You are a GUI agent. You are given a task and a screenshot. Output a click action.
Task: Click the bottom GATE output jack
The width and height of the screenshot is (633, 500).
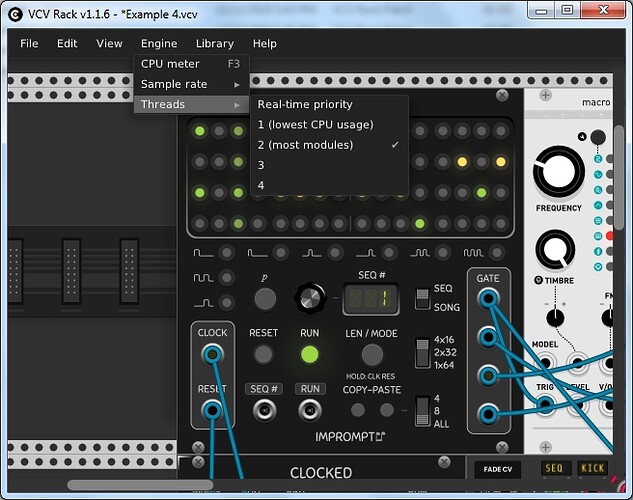pos(488,414)
